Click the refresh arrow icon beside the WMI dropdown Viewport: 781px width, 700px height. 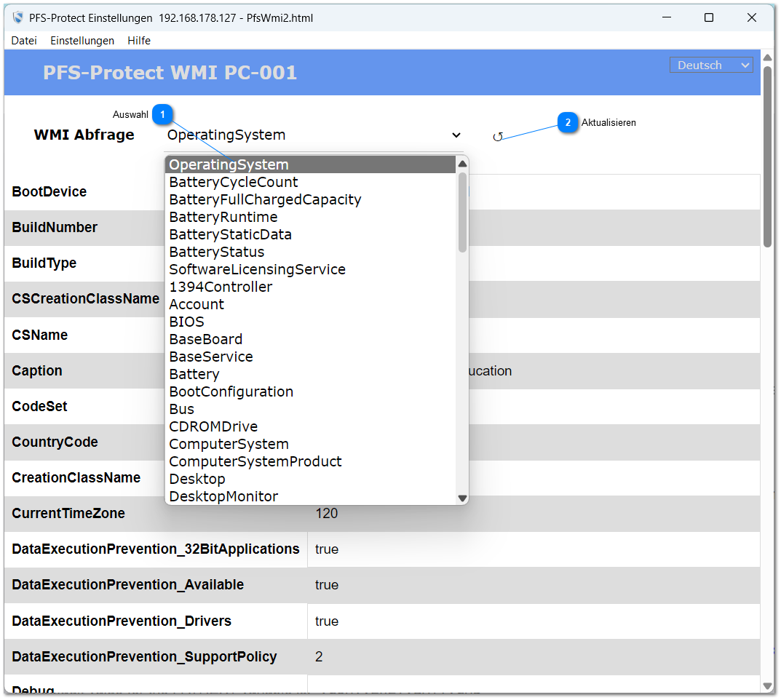(x=499, y=135)
